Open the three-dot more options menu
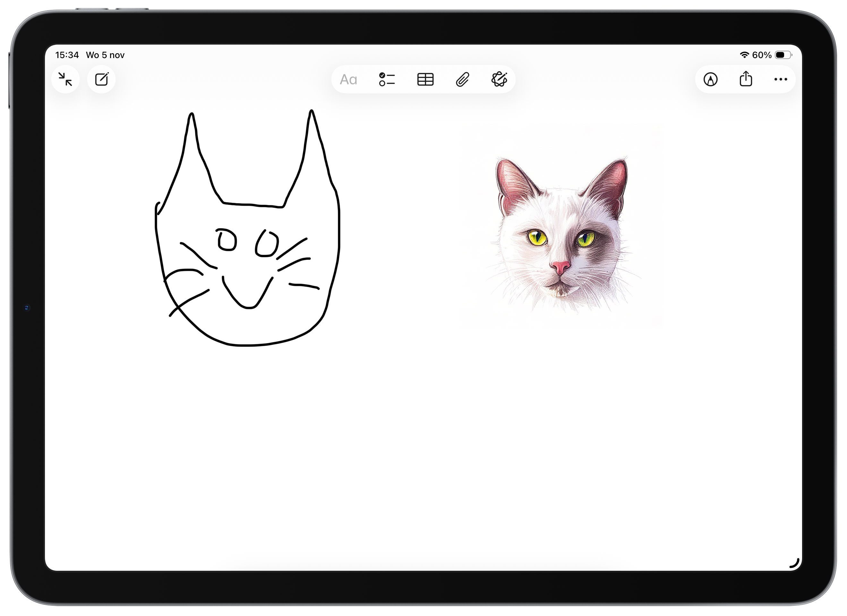Image resolution: width=847 pixels, height=616 pixels. pyautogui.click(x=781, y=79)
